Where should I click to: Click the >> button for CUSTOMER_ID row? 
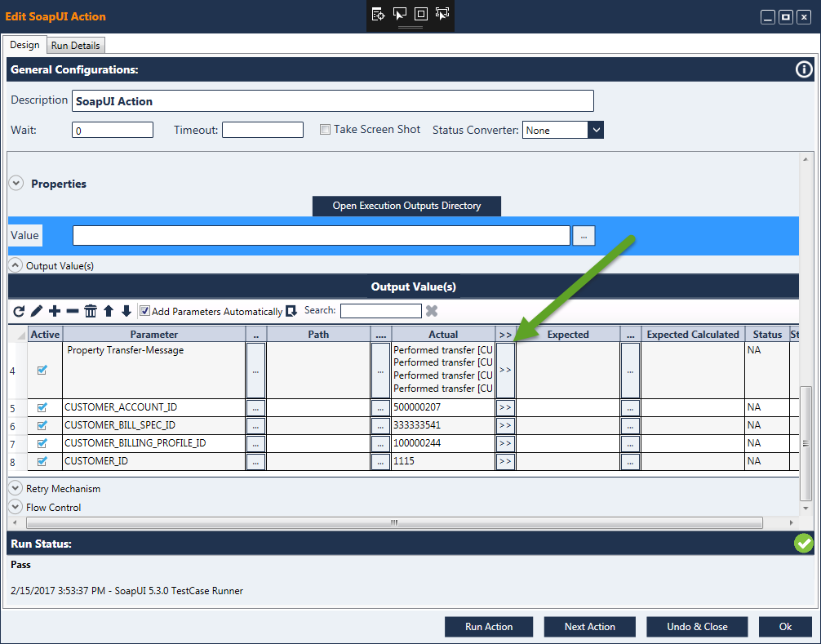(505, 462)
